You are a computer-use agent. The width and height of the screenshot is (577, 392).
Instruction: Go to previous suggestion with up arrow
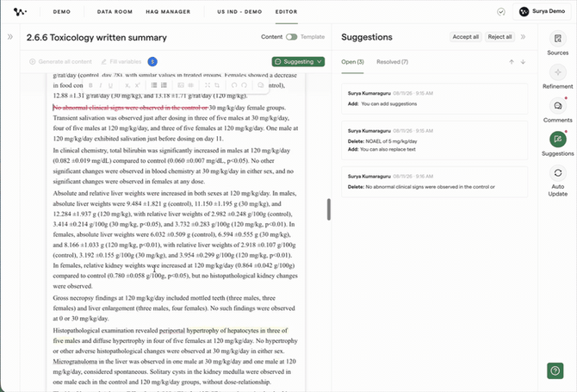pos(512,62)
